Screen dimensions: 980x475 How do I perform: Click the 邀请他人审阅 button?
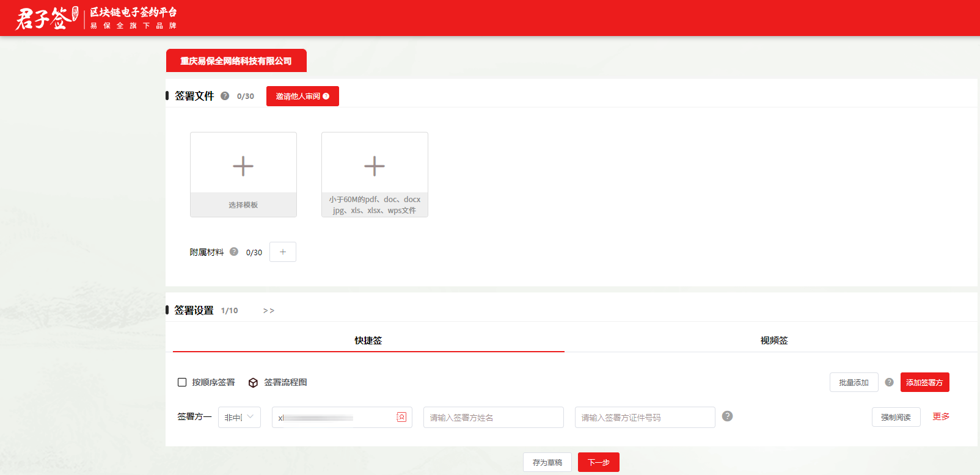[x=302, y=96]
